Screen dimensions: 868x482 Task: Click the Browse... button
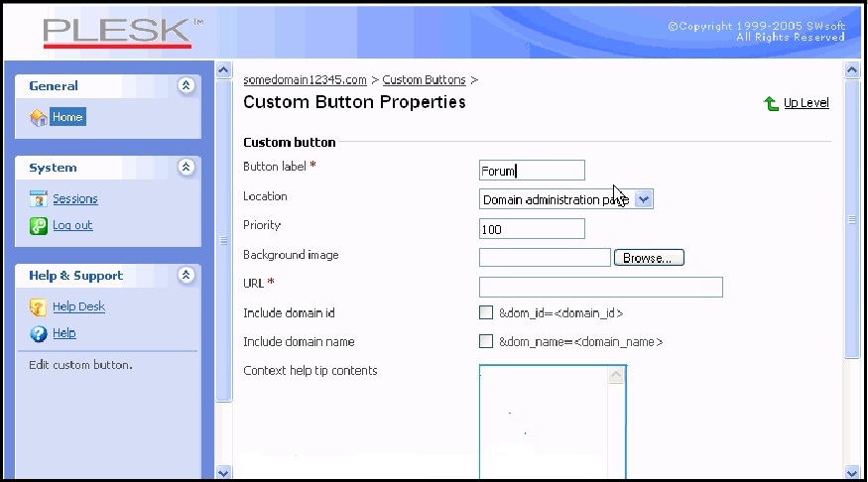(x=649, y=258)
